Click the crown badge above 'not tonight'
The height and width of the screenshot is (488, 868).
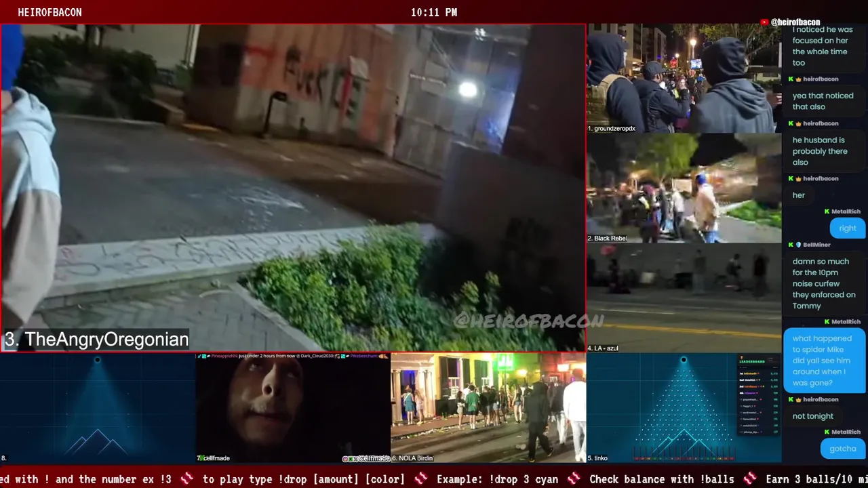(x=798, y=399)
